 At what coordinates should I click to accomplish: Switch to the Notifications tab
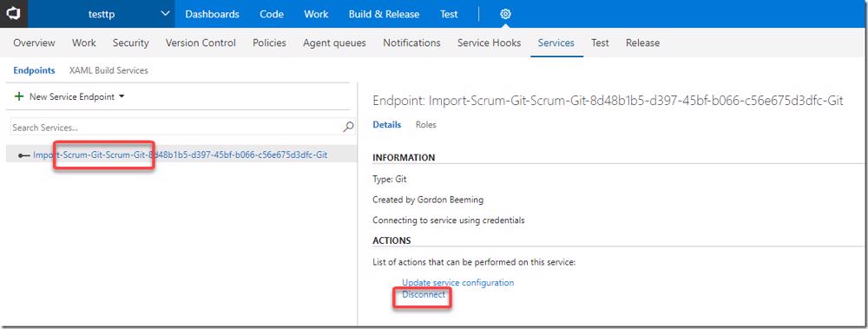pyautogui.click(x=411, y=43)
